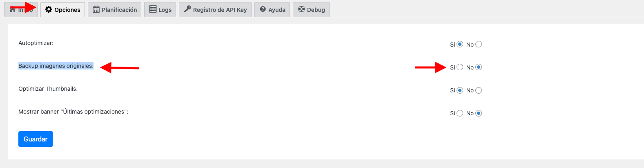Viewport: 644px width, 168px height.
Task: Switch to the Logs tab
Action: [160, 10]
